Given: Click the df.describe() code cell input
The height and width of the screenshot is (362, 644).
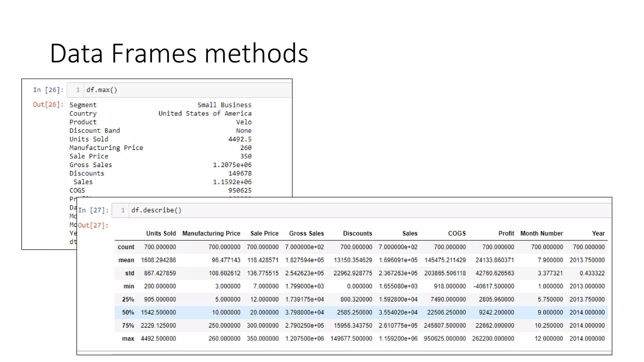Looking at the screenshot, I should point(362,210).
